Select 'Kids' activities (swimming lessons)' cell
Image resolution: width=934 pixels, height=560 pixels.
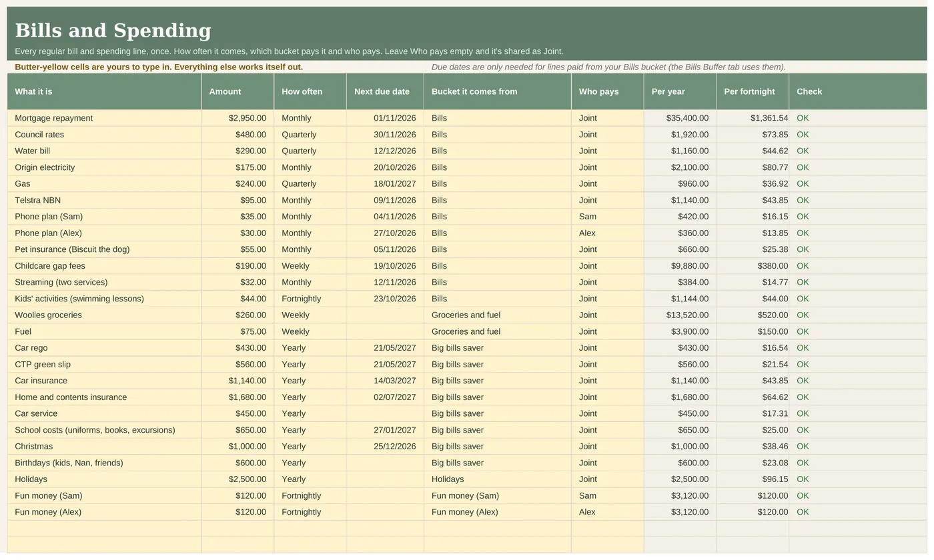(x=104, y=299)
